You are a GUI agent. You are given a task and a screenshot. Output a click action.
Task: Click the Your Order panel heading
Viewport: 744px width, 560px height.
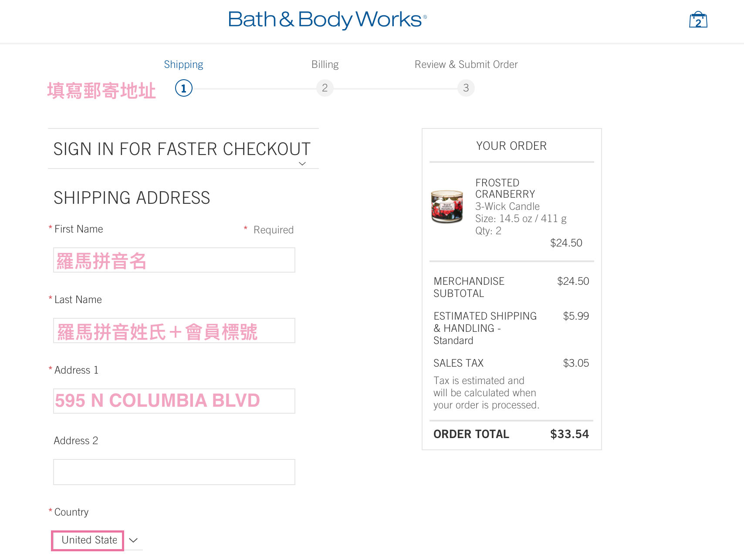[511, 146]
